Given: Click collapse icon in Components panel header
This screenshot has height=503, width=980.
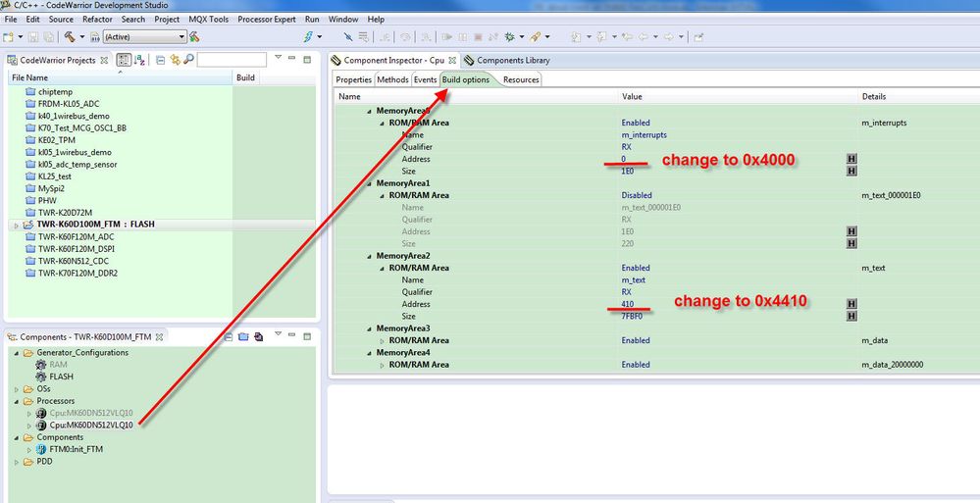Looking at the screenshot, I should (229, 336).
